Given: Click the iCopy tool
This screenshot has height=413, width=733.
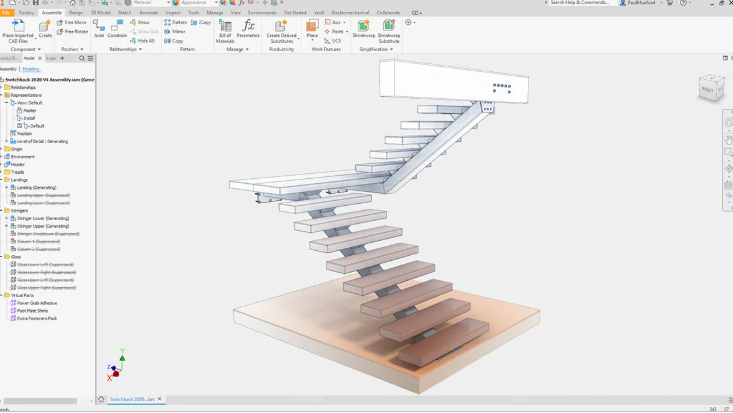Looking at the screenshot, I should point(201,22).
